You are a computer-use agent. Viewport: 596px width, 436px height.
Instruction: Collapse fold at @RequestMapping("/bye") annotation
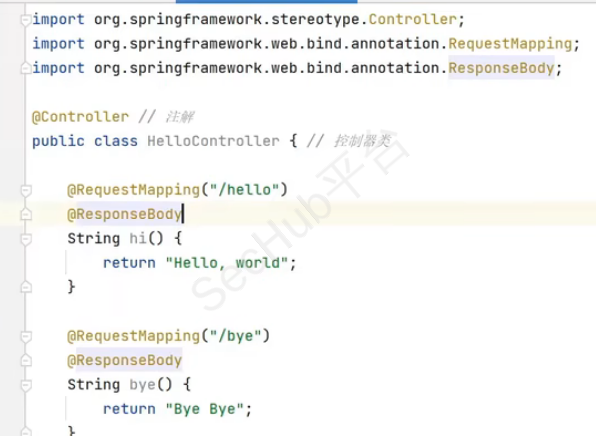click(26, 336)
